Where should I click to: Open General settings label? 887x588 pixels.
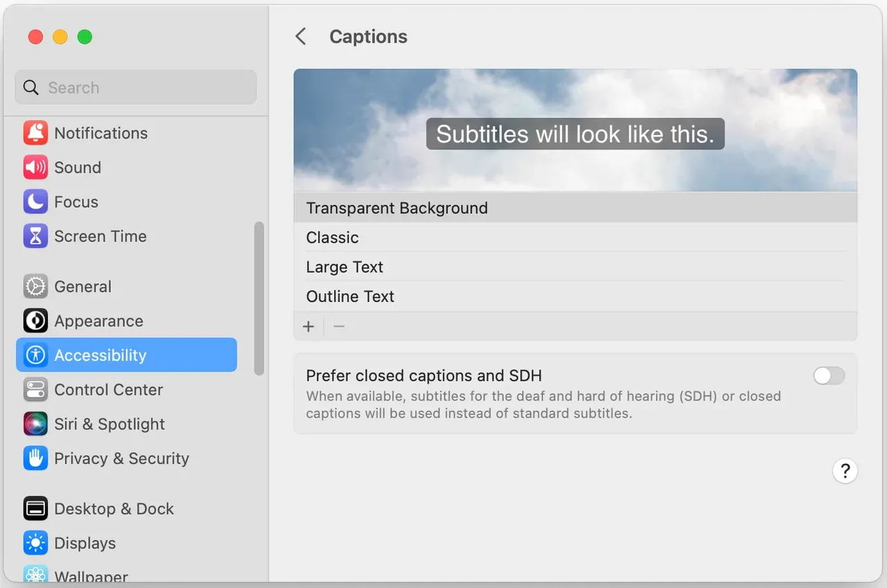83,287
